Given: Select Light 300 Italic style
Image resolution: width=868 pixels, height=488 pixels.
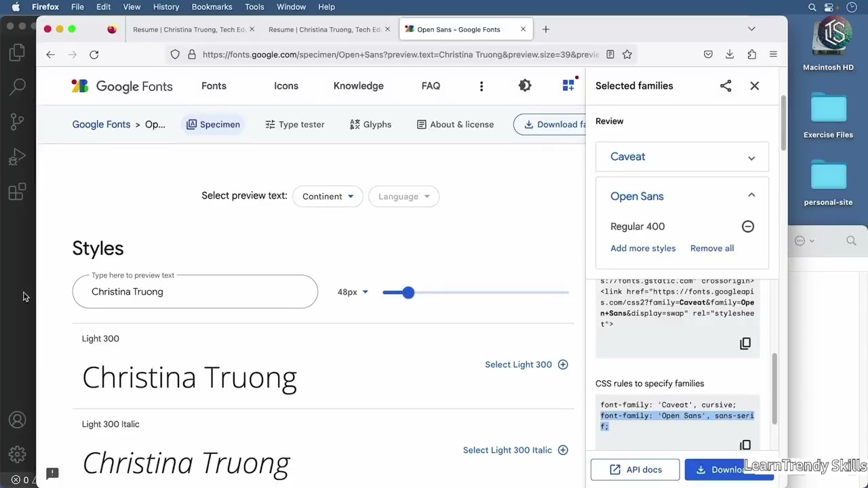Looking at the screenshot, I should 515,450.
